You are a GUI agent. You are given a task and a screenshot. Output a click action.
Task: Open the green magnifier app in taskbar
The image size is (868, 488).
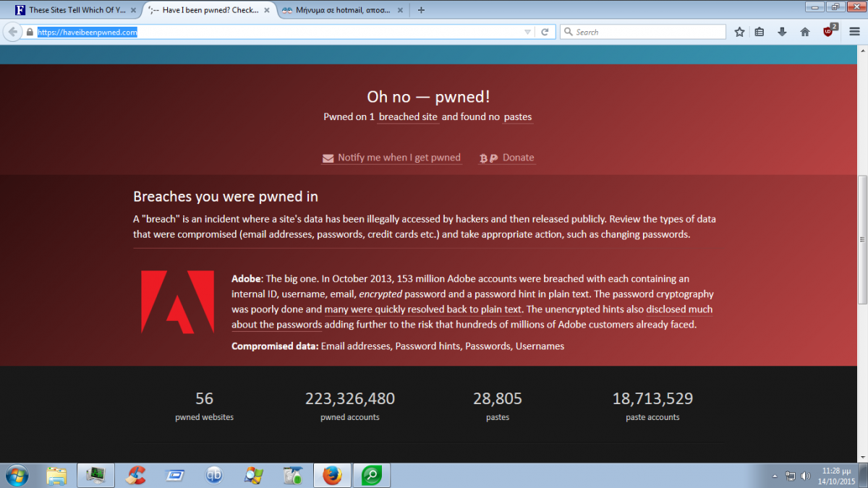[x=372, y=475]
